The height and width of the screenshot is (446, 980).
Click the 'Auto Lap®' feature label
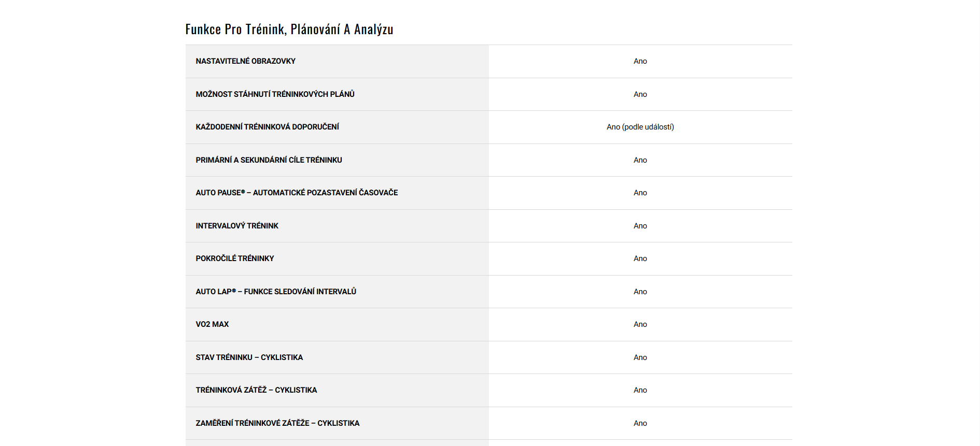click(x=276, y=292)
